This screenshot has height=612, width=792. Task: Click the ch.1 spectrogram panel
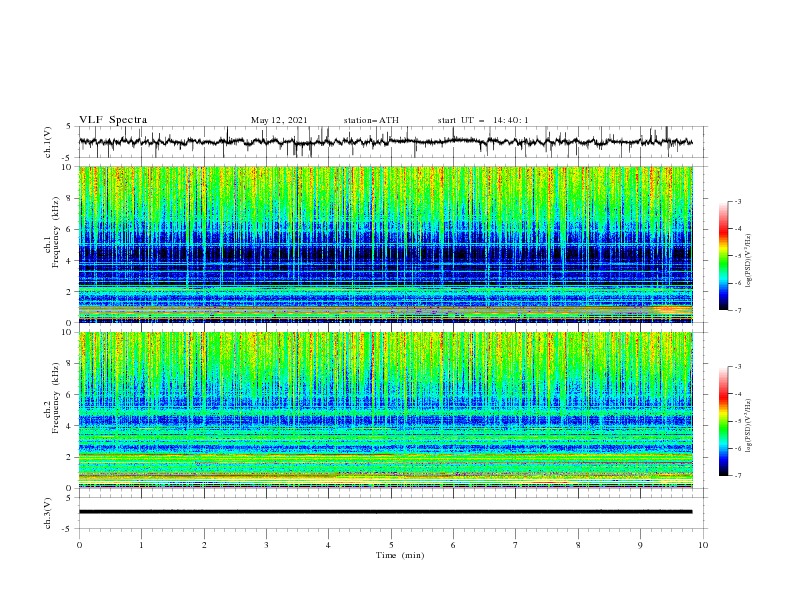pos(386,244)
